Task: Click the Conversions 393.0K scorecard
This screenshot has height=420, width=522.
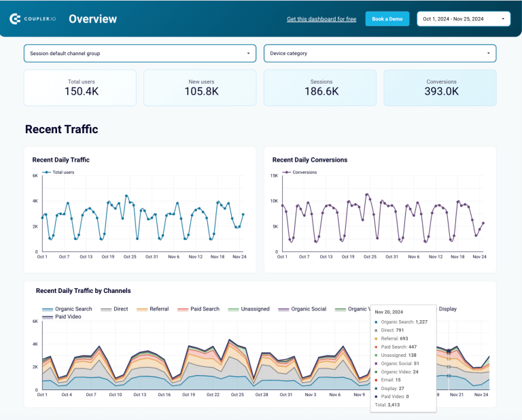Action: click(440, 88)
